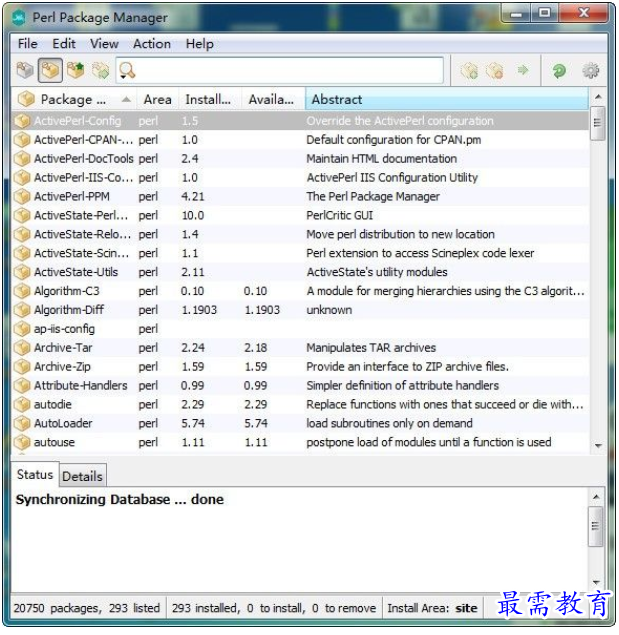Select the ActivePerl-PPM package row

tap(300, 196)
